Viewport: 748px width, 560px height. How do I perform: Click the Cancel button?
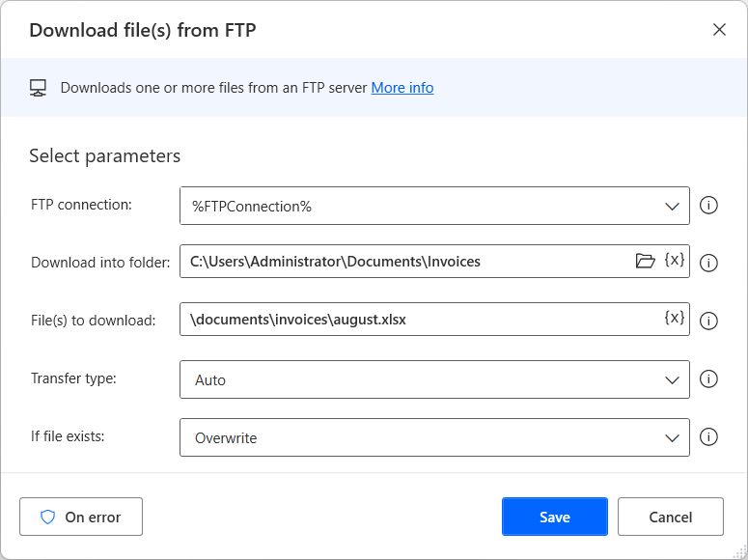[670, 517]
